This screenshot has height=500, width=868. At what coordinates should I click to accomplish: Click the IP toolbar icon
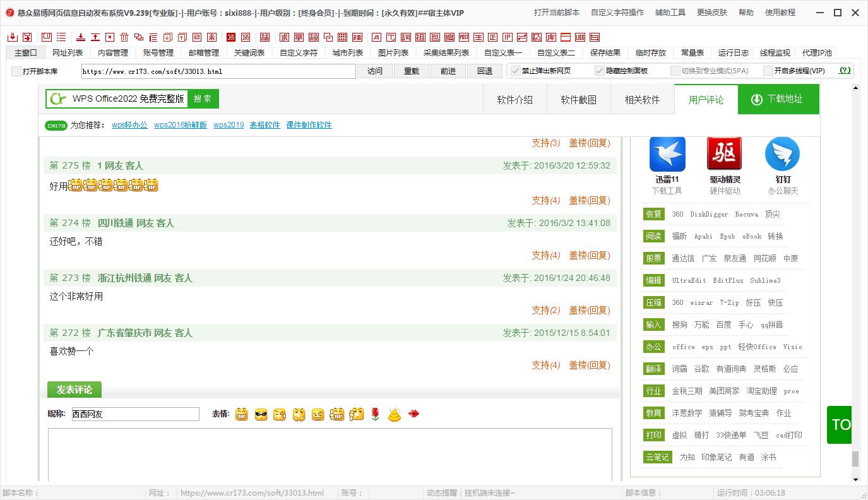(x=508, y=37)
